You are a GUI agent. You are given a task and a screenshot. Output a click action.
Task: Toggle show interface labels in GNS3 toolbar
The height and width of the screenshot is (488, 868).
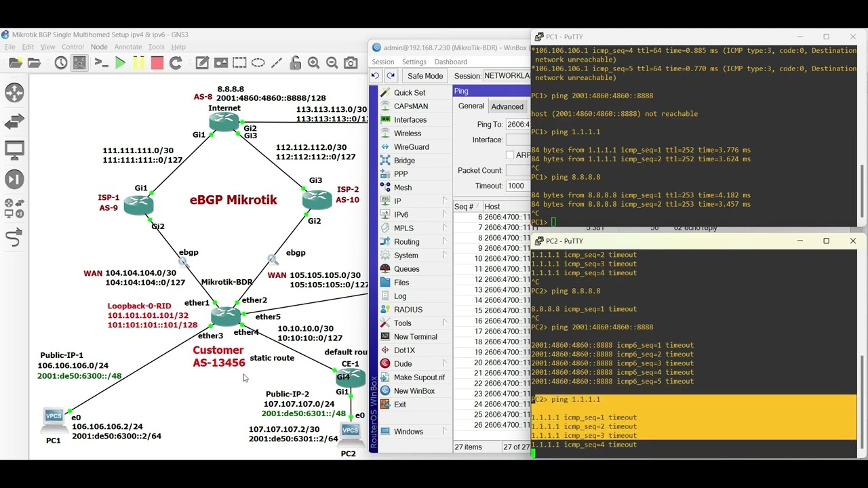[x=79, y=63]
